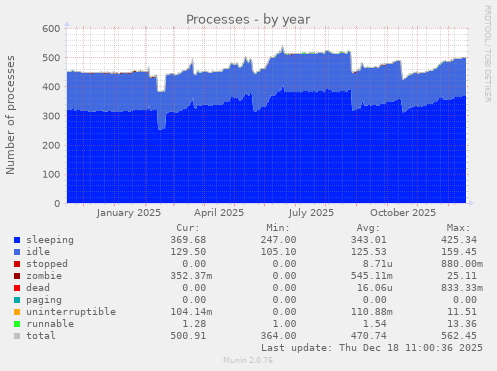Click sleeping current value 369.68

tap(188, 240)
